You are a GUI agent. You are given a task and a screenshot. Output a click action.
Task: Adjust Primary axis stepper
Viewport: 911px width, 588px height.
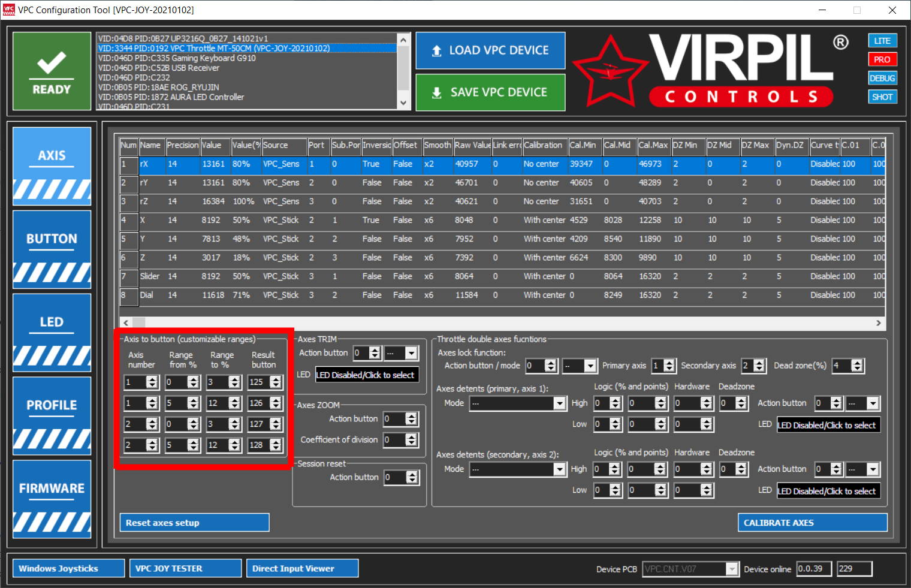(x=669, y=366)
